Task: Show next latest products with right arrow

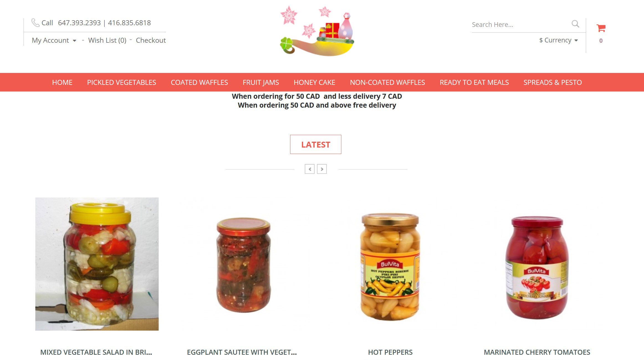Action: (322, 169)
